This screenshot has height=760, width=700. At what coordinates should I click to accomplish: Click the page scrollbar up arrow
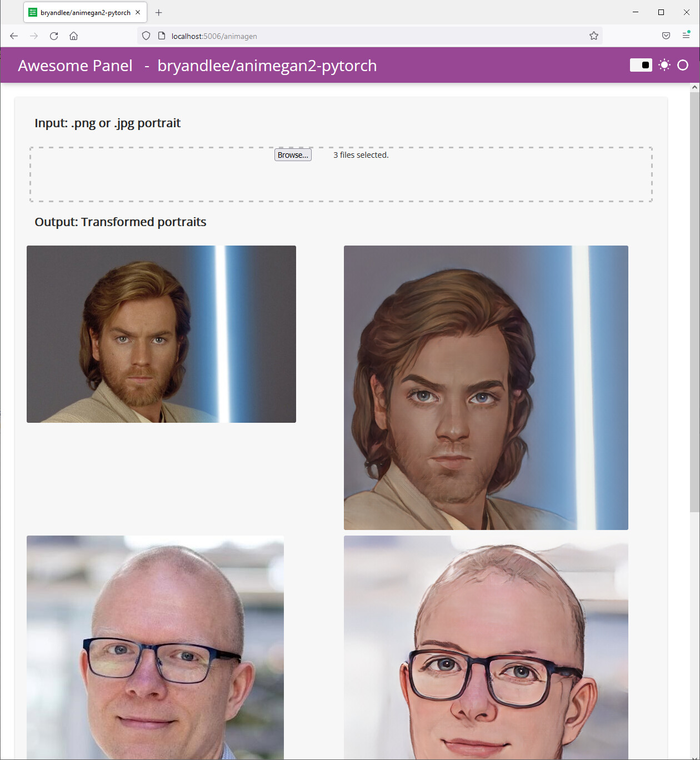point(694,87)
